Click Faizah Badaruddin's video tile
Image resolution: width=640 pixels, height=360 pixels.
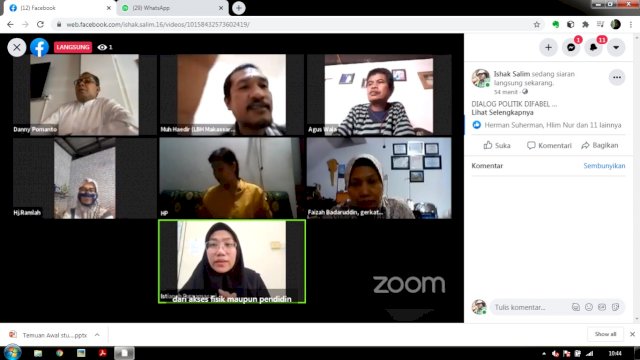coord(379,178)
